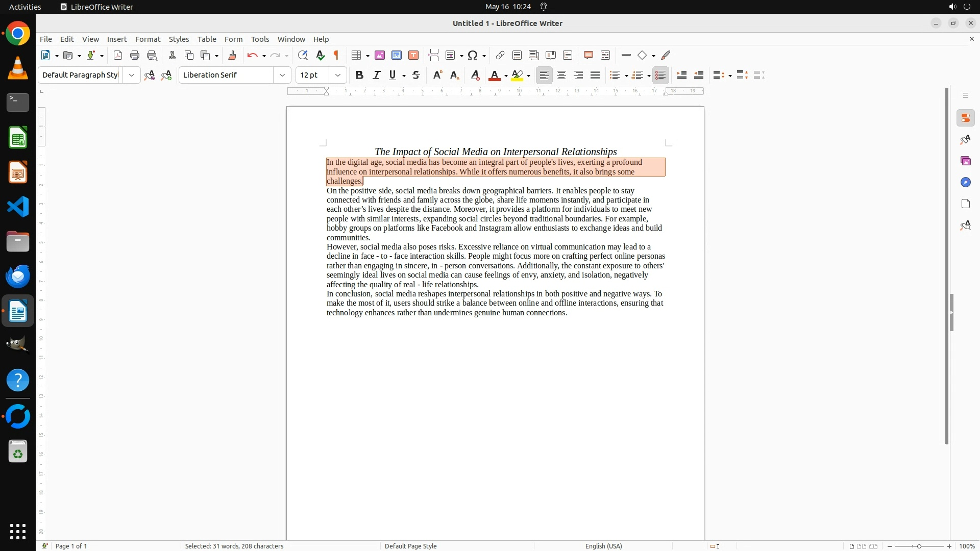Open the Navigator in the sidebar
This screenshot has height=551, width=980.
[x=965, y=183]
